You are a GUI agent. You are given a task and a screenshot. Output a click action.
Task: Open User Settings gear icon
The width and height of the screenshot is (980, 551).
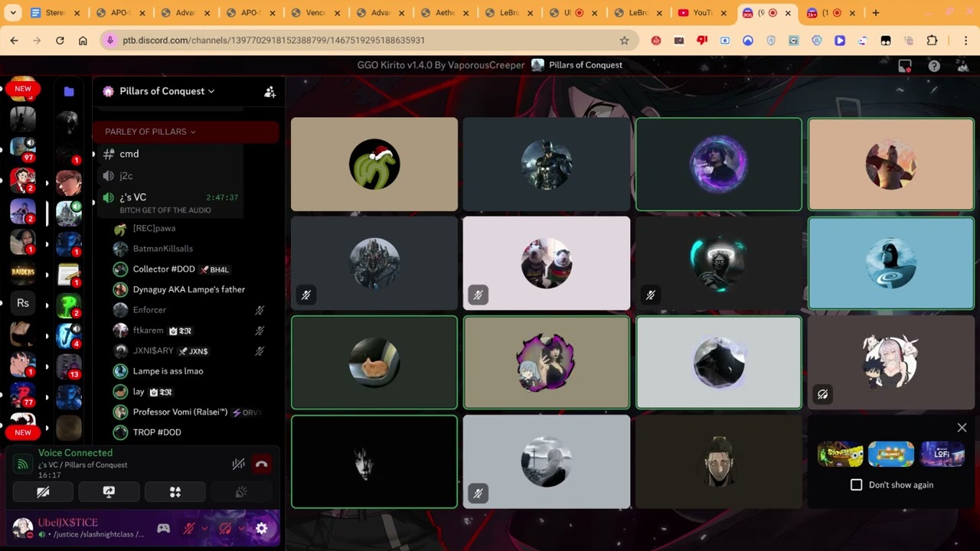261,528
